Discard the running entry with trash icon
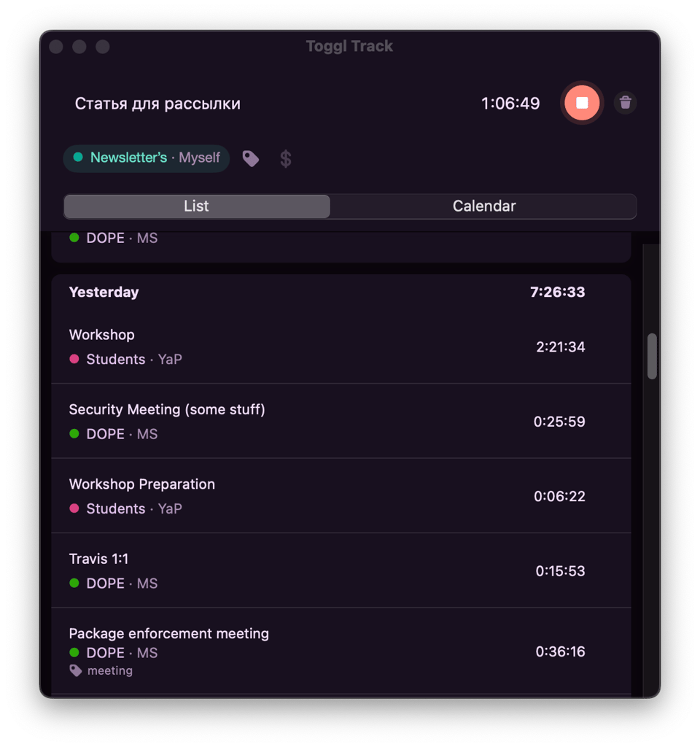This screenshot has width=700, height=747. (x=625, y=103)
